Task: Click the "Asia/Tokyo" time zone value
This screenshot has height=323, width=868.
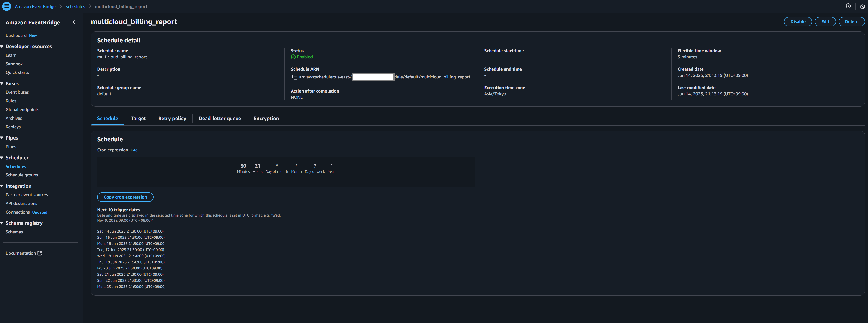Action: click(x=495, y=94)
